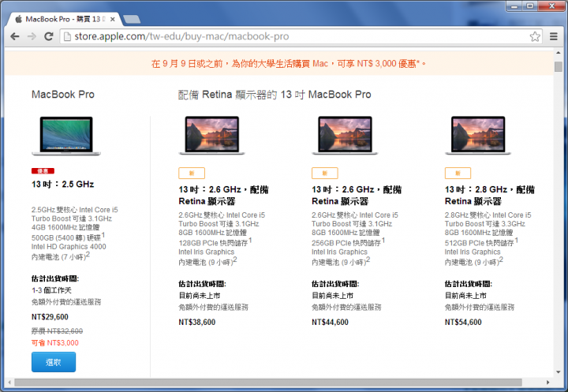Screen dimensions: 568x392
Task: Close the MacBook Pro tab
Action: point(113,19)
